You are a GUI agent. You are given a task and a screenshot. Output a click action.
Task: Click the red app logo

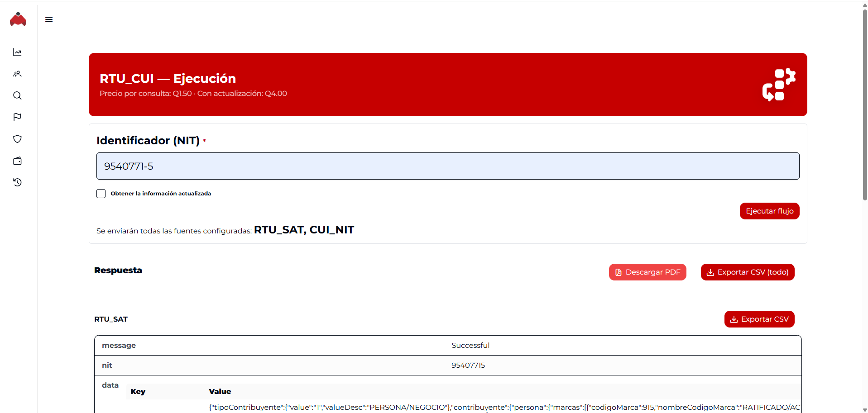click(x=18, y=19)
